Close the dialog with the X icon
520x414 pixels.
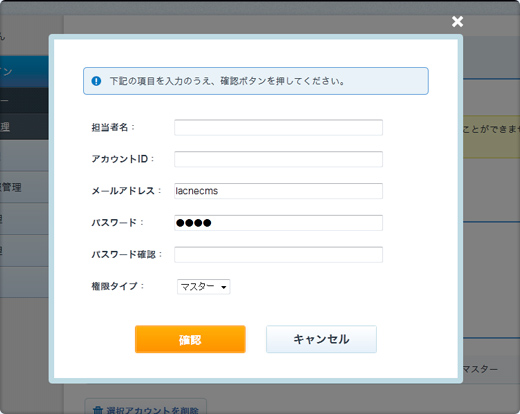pos(457,22)
